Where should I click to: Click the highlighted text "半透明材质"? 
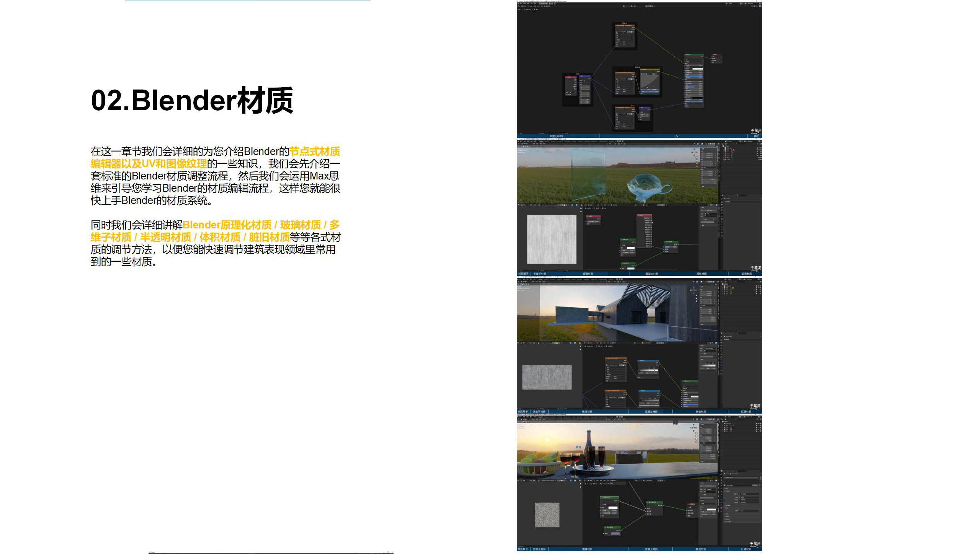(165, 237)
